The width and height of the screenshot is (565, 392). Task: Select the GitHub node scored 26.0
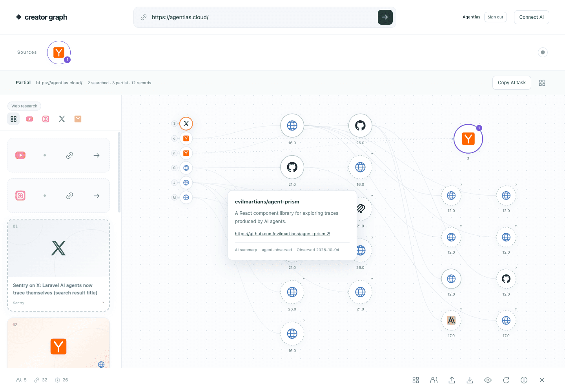pos(360,125)
